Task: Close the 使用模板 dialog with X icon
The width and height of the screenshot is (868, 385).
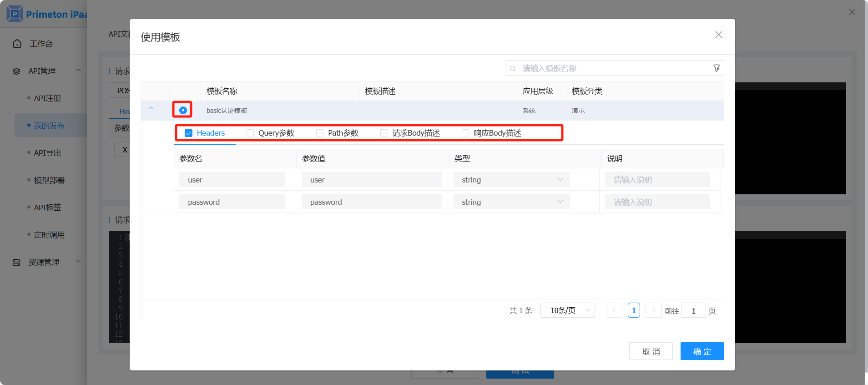Action: click(x=718, y=35)
